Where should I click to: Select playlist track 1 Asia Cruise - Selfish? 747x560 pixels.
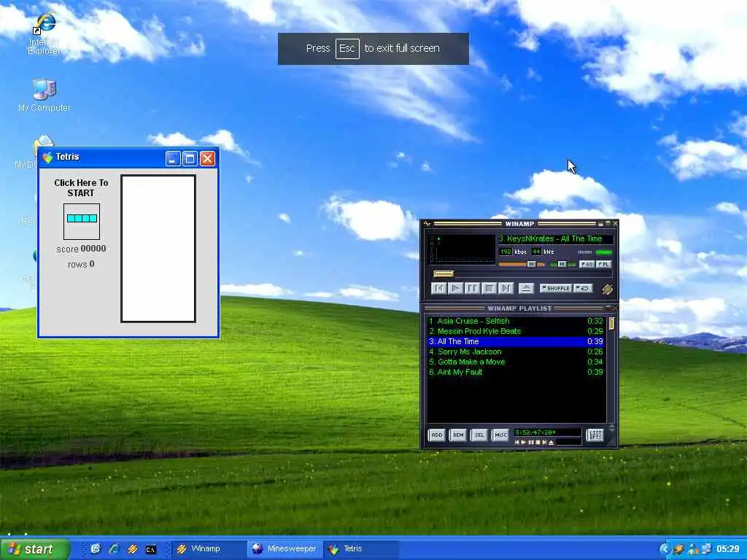point(516,321)
